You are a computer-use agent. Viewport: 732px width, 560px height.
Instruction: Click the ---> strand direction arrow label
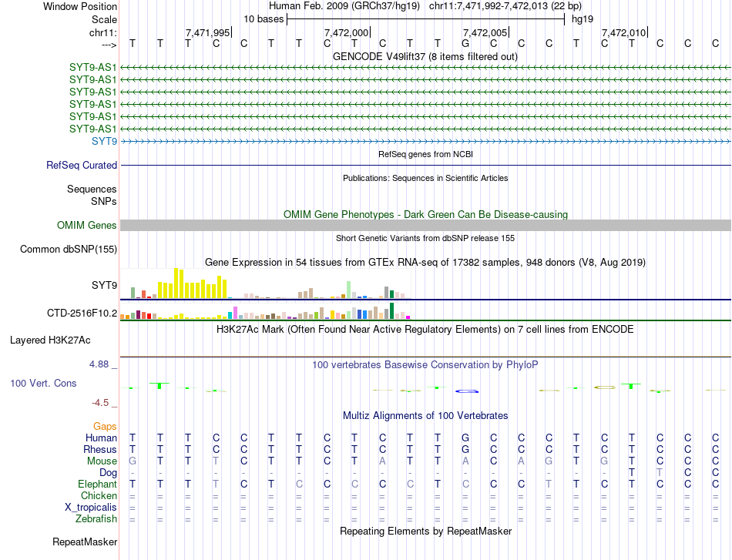109,45
